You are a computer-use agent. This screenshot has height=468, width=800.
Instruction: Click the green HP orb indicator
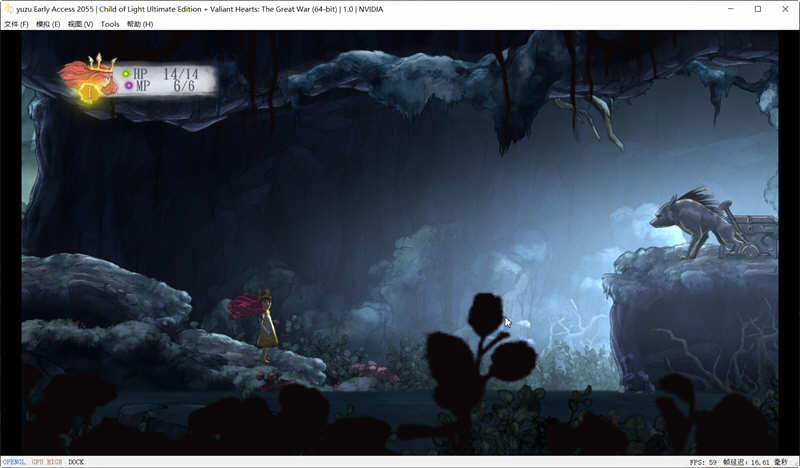click(126, 74)
